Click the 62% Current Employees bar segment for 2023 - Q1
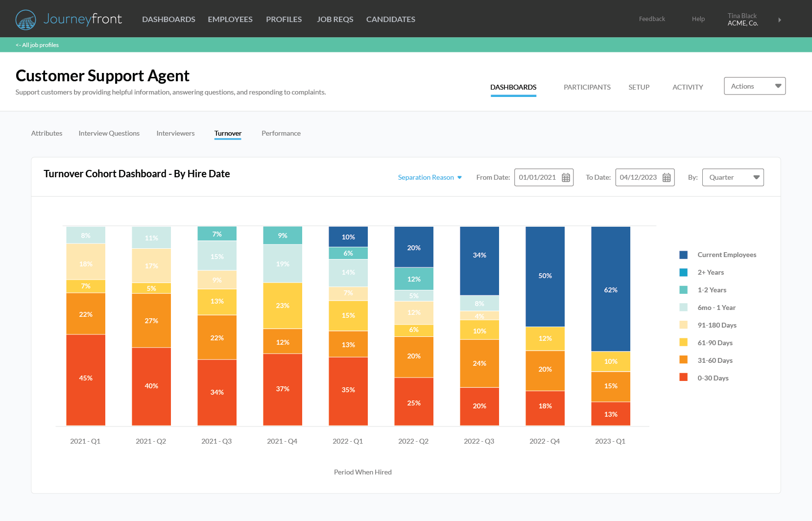This screenshot has height=521, width=812. coord(610,289)
